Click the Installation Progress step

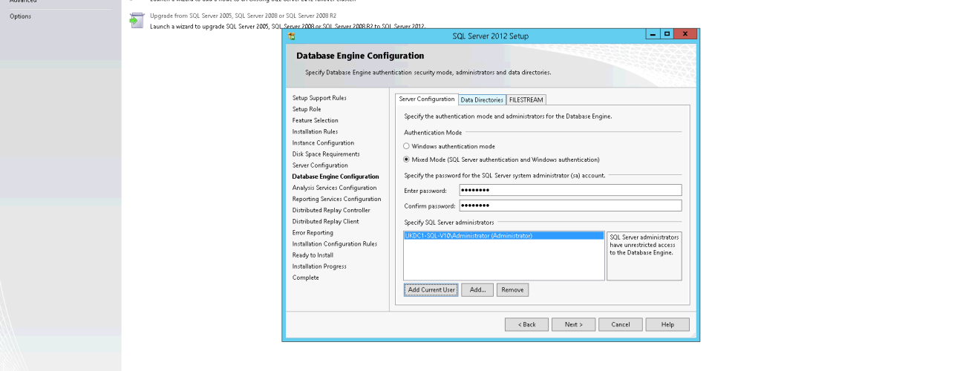point(319,266)
